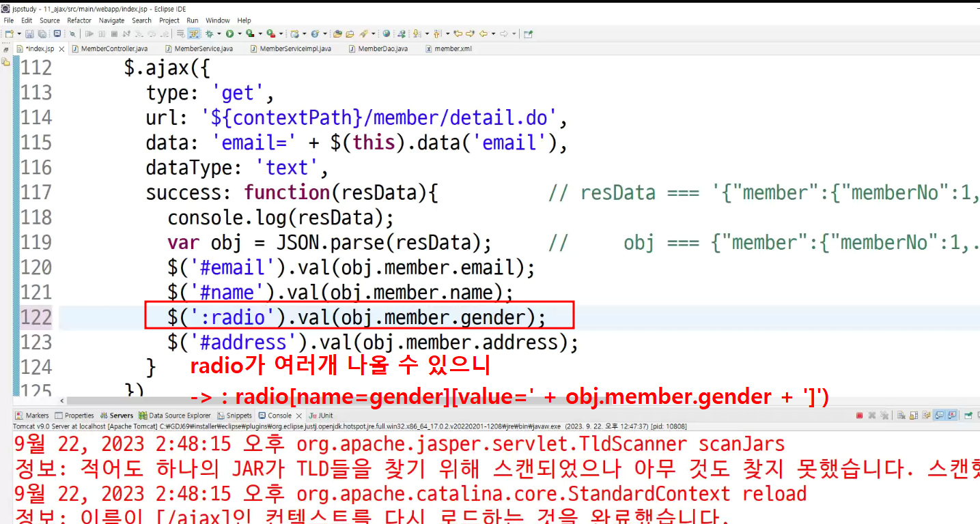Open the Source menu

pyautogui.click(x=50, y=20)
